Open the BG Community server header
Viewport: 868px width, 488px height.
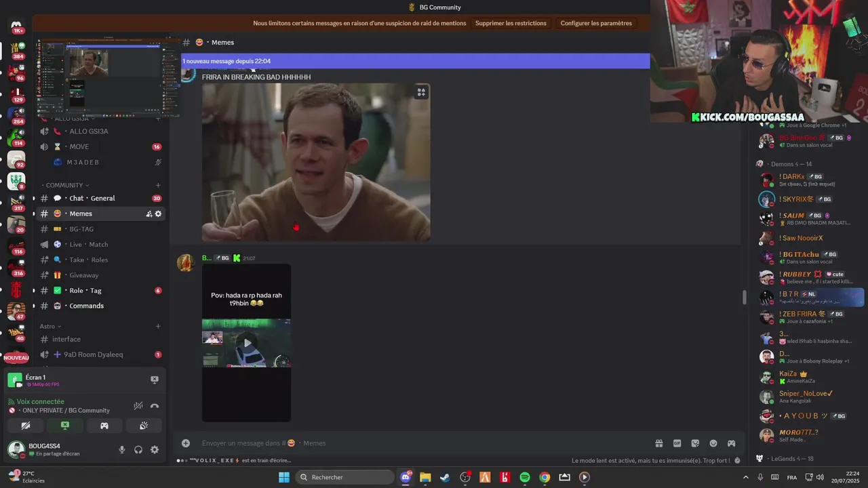pyautogui.click(x=434, y=7)
